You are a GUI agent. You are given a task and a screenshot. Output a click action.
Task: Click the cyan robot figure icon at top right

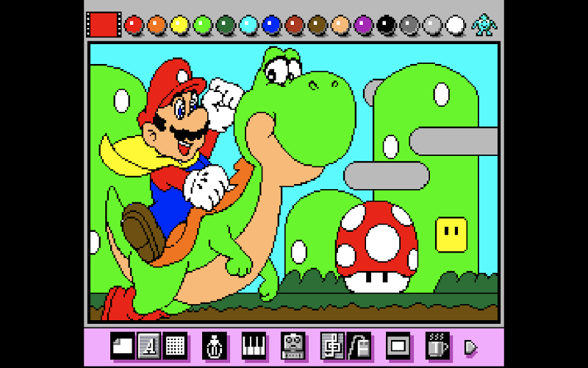484,24
